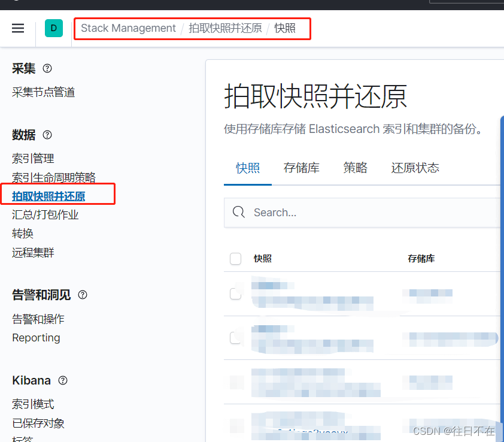The image size is (504, 442).
Task: Open the Reporting page
Action: click(x=36, y=337)
